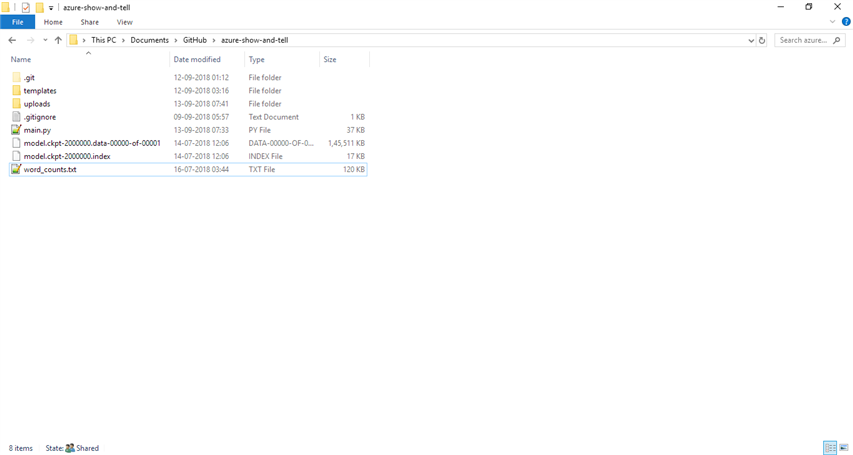Restore down the File Explorer window
This screenshot has height=455, width=853.
(x=809, y=7)
